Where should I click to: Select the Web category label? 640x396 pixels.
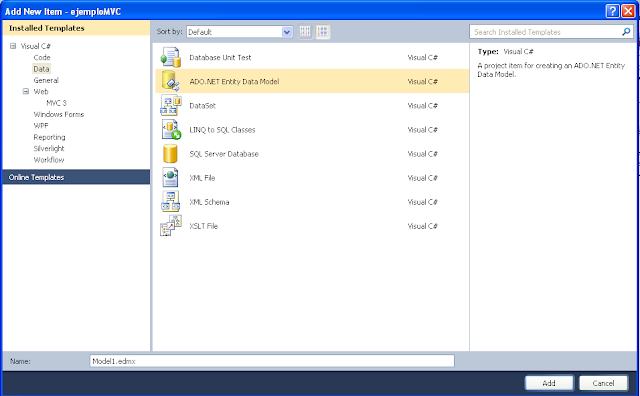[41, 91]
